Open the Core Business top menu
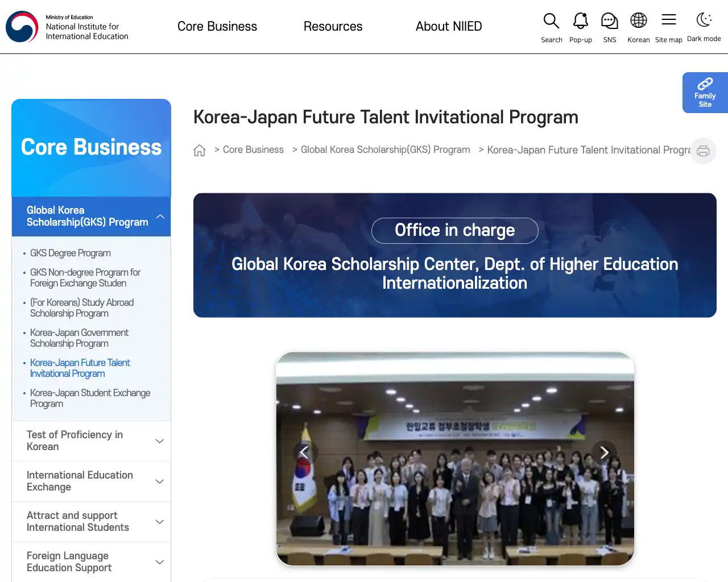This screenshot has width=728, height=582. (217, 27)
